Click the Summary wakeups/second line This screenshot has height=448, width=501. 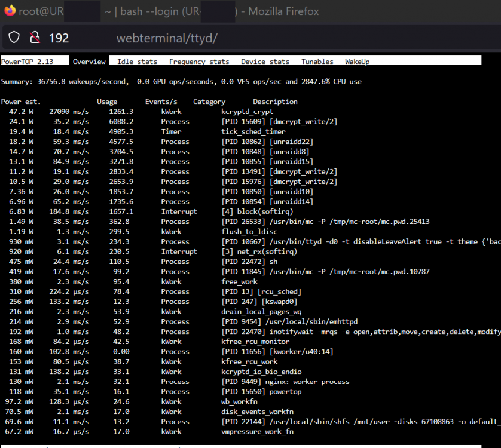(x=181, y=82)
